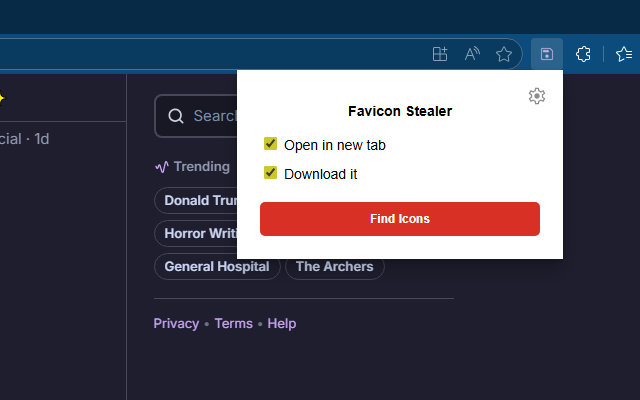
Task: Activate the Read aloud icon
Action: coord(472,54)
